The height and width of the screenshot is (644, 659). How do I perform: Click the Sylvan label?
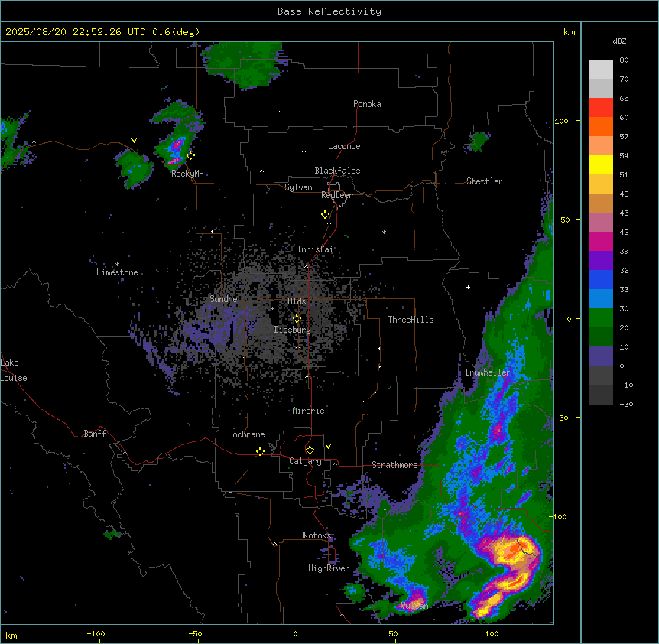(298, 187)
